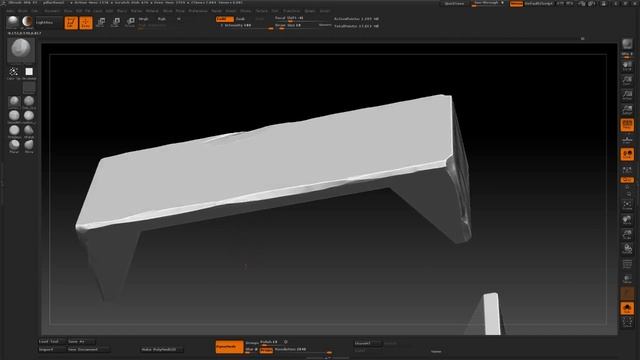Open the current material sphere picker

(13, 21)
